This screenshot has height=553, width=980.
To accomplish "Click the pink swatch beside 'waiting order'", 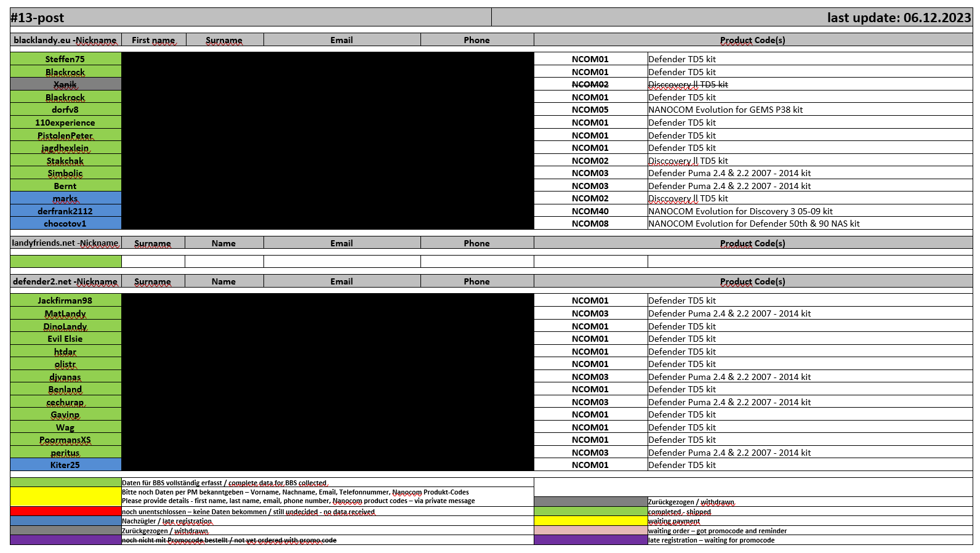I will [x=590, y=531].
